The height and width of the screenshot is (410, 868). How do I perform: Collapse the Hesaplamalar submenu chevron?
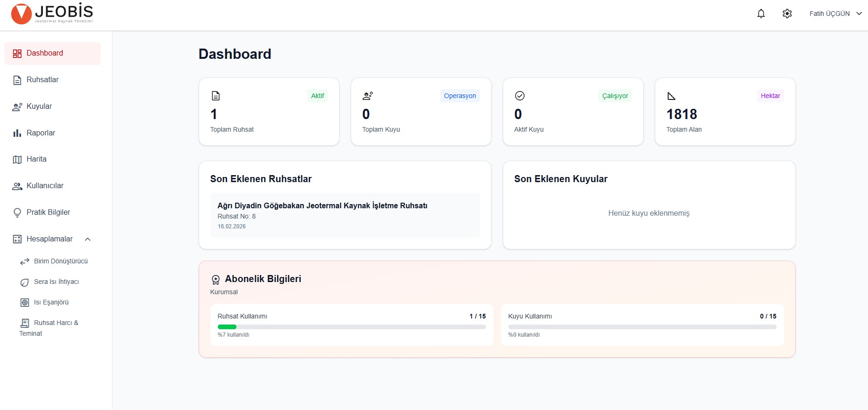click(x=87, y=239)
